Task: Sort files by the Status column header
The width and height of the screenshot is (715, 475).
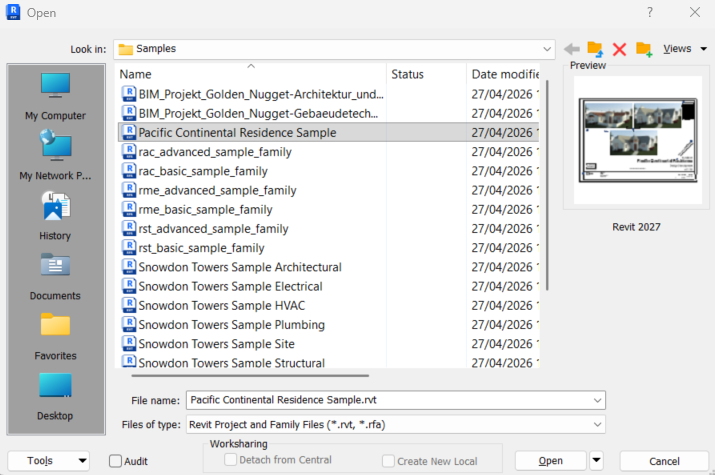Action: coord(426,74)
